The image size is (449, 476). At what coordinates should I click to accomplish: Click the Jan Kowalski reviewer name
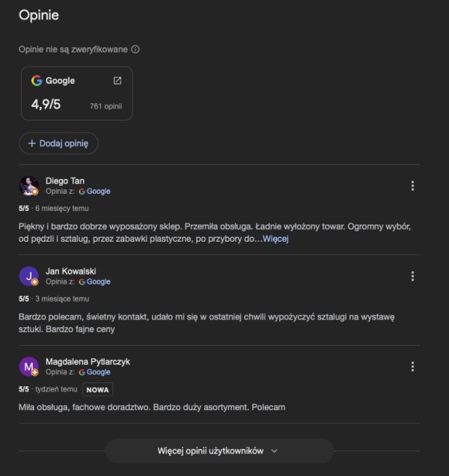(71, 271)
